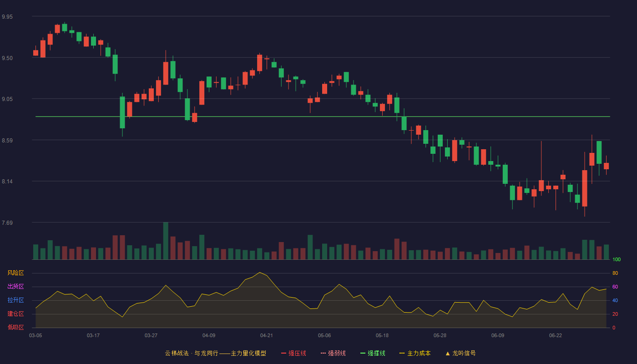Click the 风险区 zone label

16,273
